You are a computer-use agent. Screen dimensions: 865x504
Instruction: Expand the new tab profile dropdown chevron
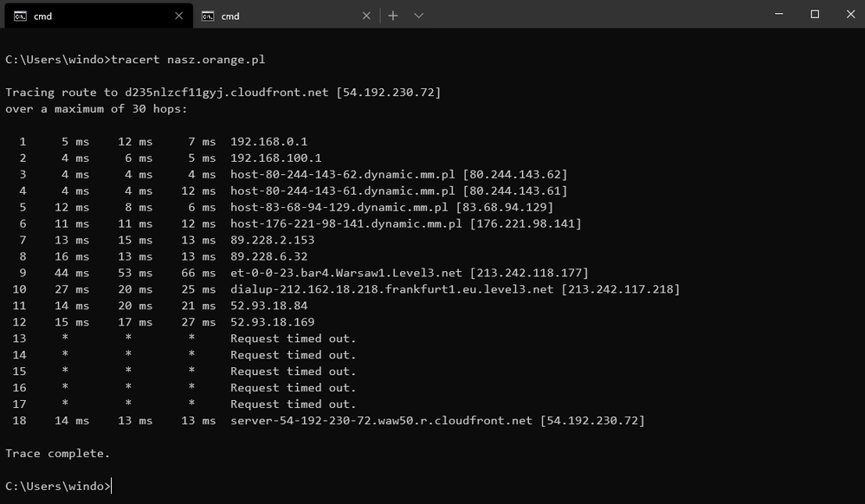click(x=418, y=16)
